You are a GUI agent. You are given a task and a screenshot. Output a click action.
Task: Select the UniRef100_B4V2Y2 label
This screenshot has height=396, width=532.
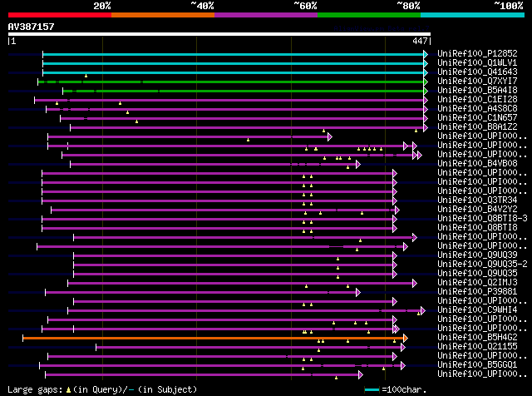(477, 210)
